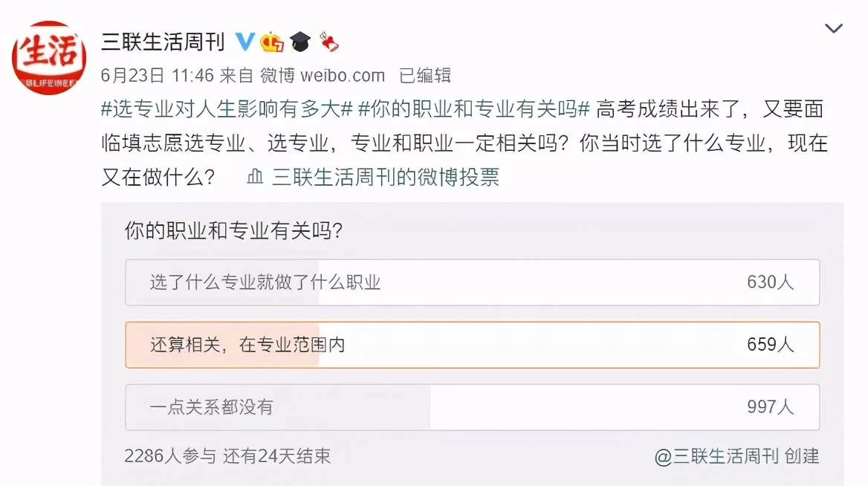Screen dimensions: 868x486
Task: Click the red medal badge icon
Action: pos(328,42)
